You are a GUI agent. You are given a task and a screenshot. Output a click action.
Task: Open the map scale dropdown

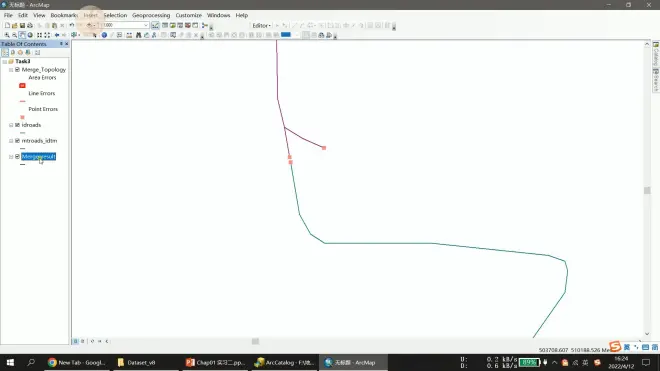pyautogui.click(x=146, y=25)
